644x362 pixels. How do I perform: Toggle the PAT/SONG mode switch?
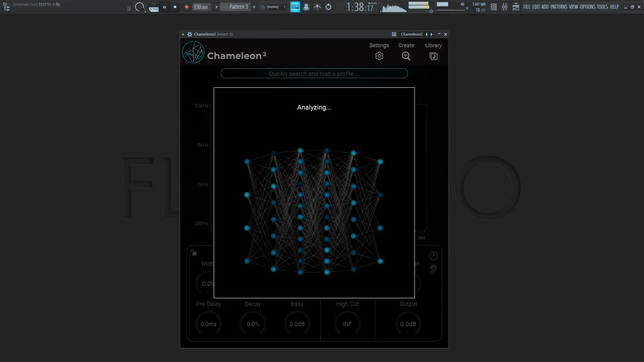tap(154, 7)
